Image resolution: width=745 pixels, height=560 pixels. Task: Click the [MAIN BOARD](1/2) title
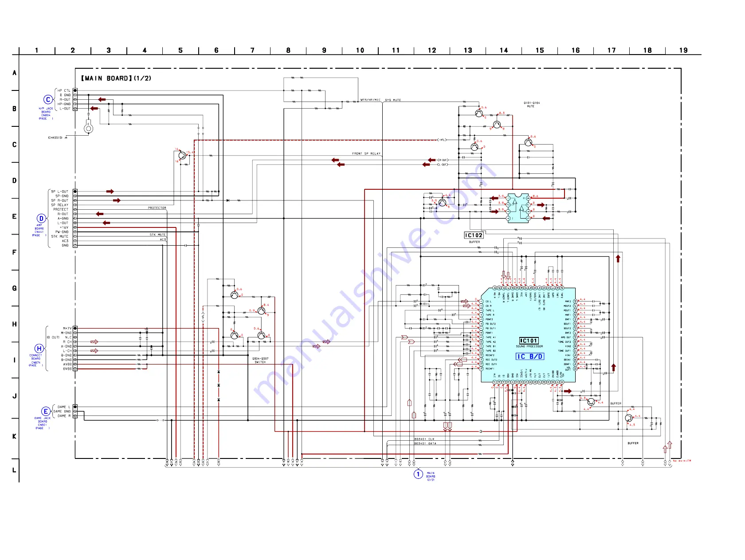[x=116, y=78]
